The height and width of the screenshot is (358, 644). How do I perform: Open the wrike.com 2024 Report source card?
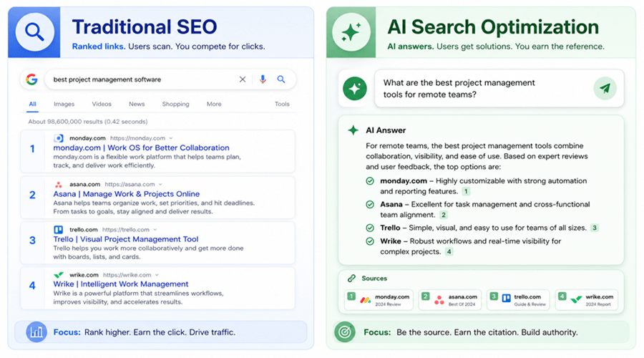[587, 300]
